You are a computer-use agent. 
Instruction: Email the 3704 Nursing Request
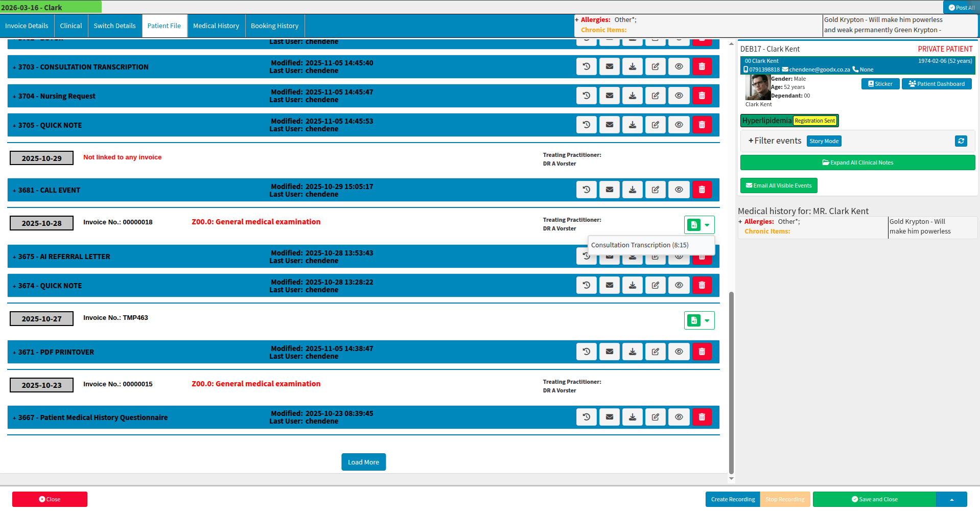(x=610, y=96)
